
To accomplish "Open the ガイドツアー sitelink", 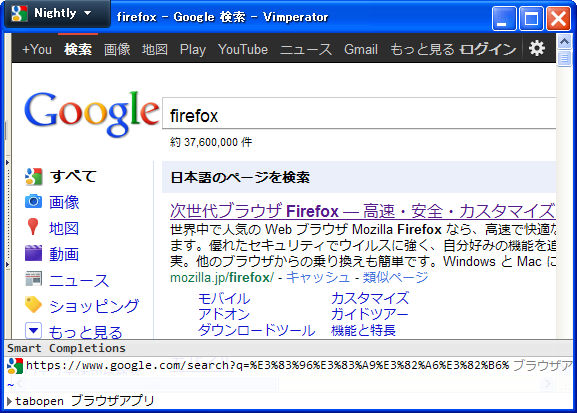I will tap(370, 314).
